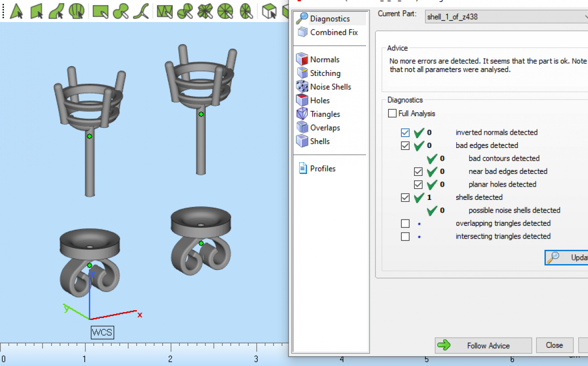Activate the rectangle mark tool
This screenshot has height=366, width=588.
click(x=100, y=11)
